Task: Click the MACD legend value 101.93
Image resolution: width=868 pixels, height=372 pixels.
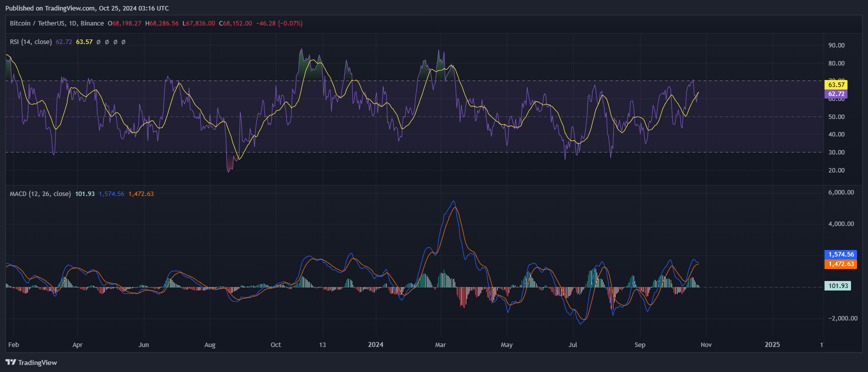Action: tap(85, 194)
